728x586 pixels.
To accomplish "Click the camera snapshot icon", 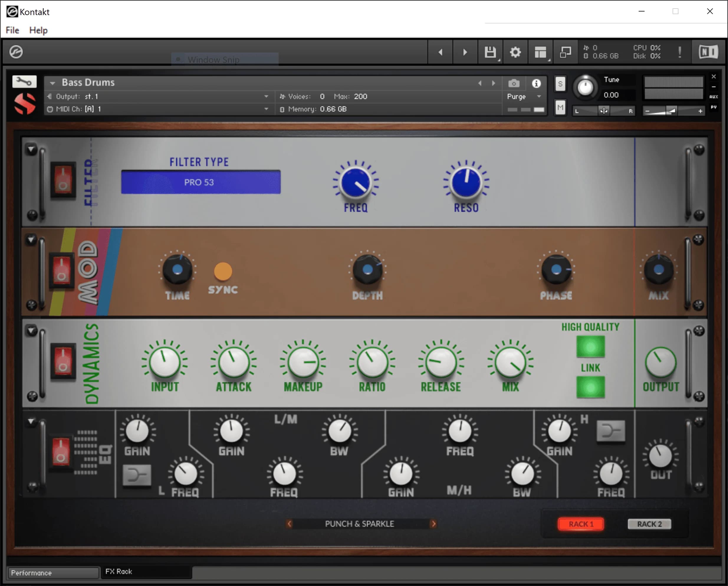I will point(514,83).
